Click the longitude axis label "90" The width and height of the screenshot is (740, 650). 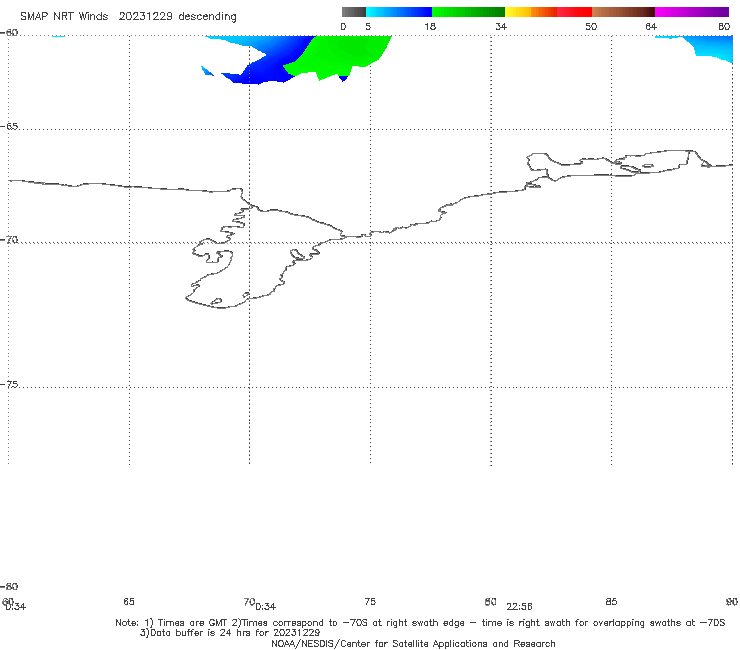[732, 601]
